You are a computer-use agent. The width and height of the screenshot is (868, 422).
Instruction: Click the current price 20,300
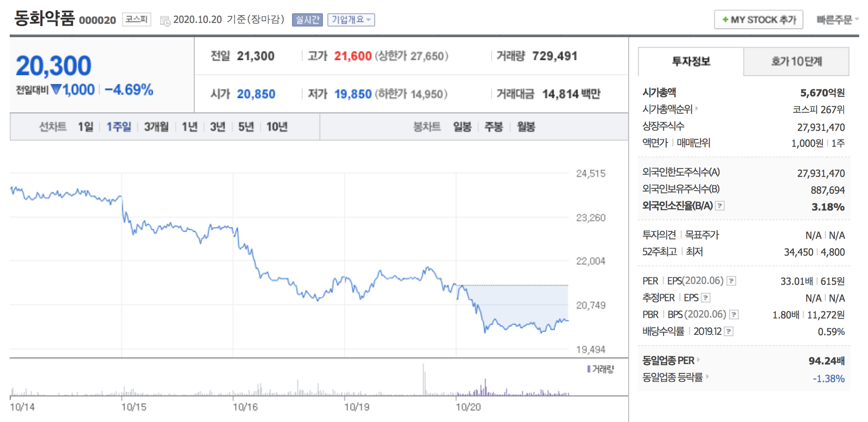54,65
